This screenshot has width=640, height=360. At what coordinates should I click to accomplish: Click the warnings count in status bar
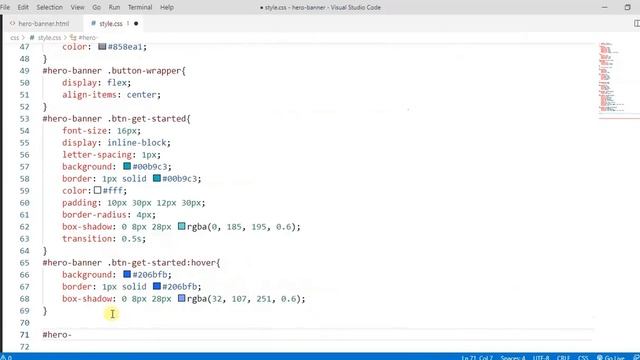point(7,358)
